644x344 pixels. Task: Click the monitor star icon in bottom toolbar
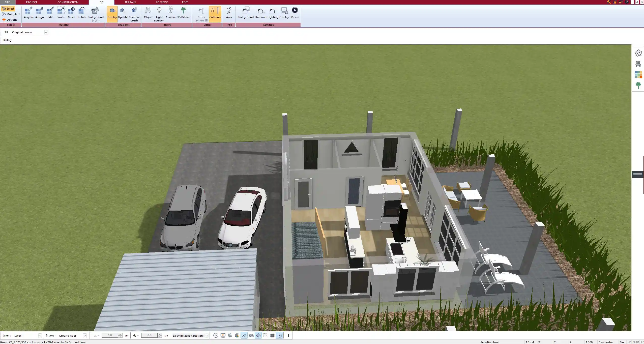[x=223, y=335]
